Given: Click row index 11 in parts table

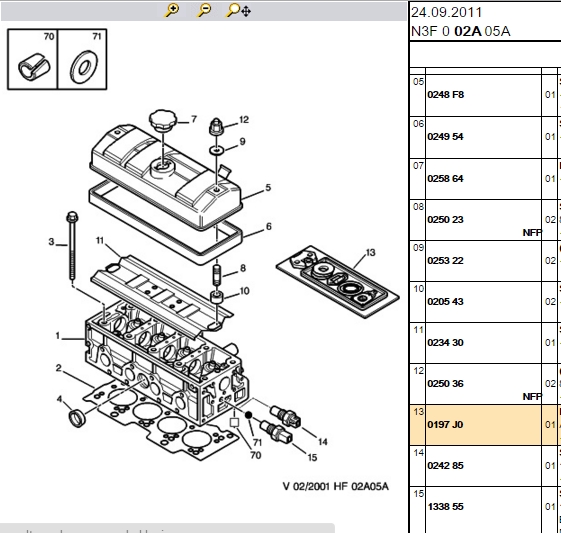Looking at the screenshot, I should click(418, 330).
